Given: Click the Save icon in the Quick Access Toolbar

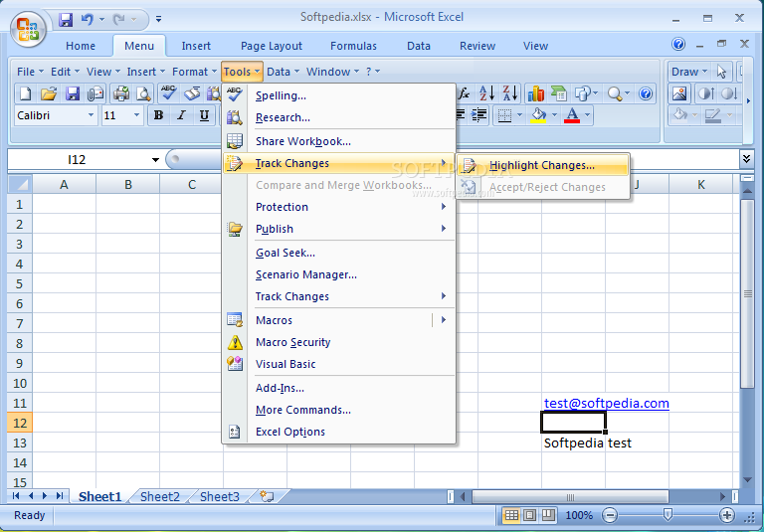Looking at the screenshot, I should pyautogui.click(x=66, y=20).
